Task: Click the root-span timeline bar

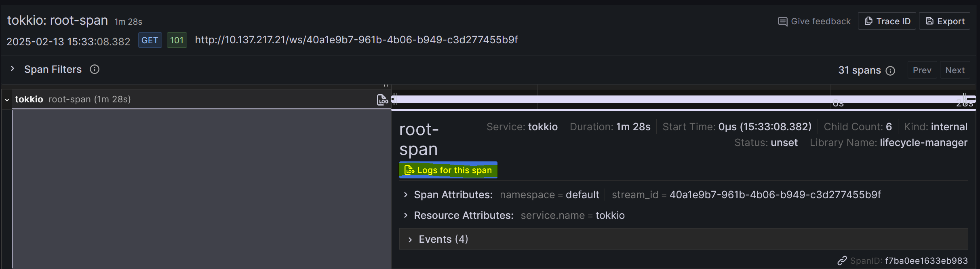Action: pyautogui.click(x=684, y=99)
